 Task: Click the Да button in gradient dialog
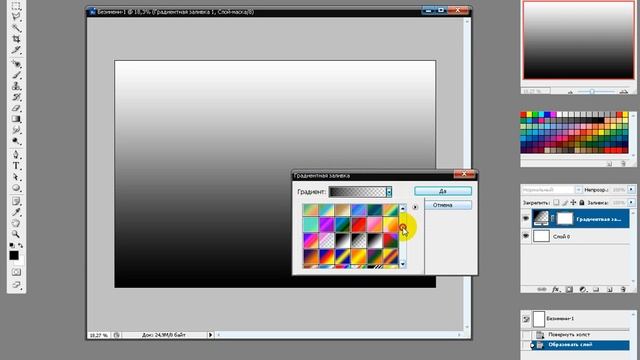coord(443,191)
